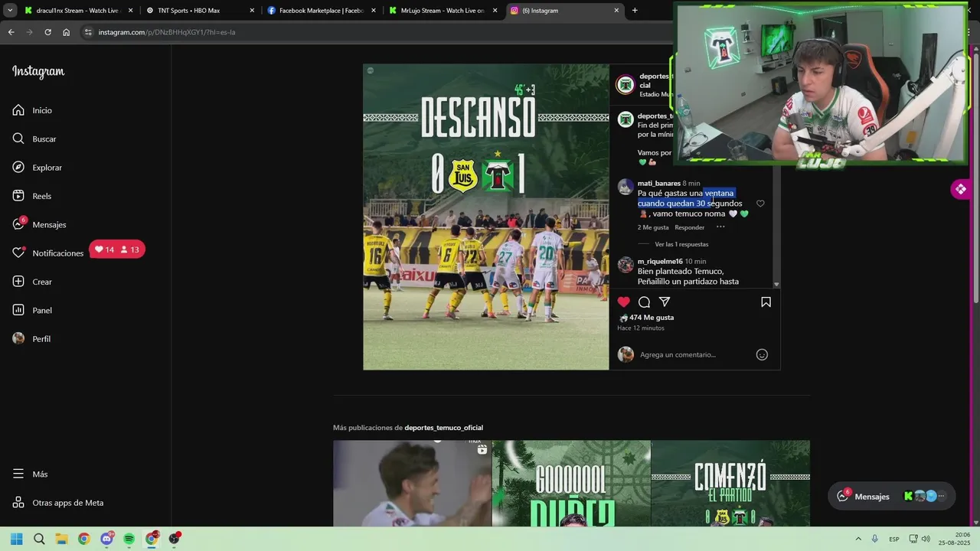This screenshot has height=551, width=980.
Task: Click Responder under mati_banares's comment
Action: (689, 227)
